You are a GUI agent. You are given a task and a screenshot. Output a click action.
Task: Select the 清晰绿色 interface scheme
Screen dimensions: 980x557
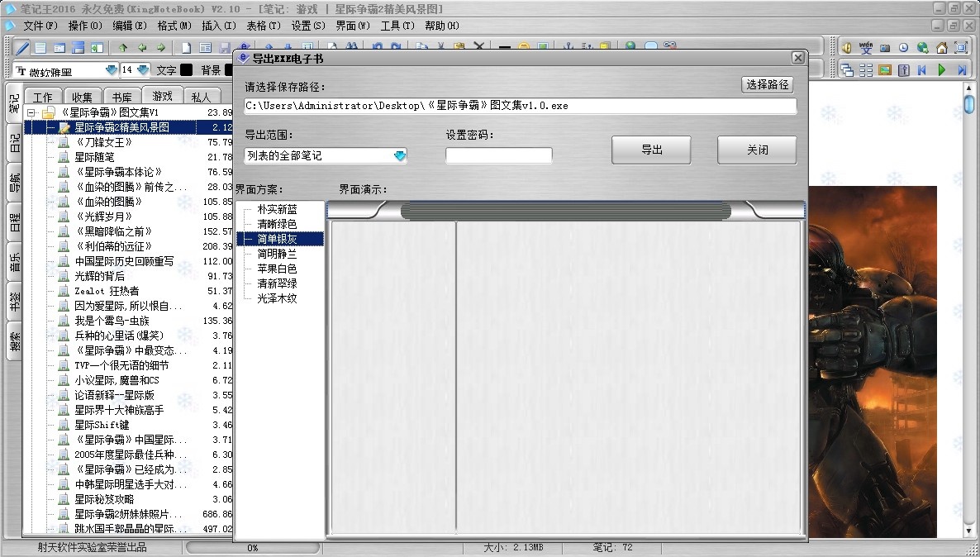[277, 224]
